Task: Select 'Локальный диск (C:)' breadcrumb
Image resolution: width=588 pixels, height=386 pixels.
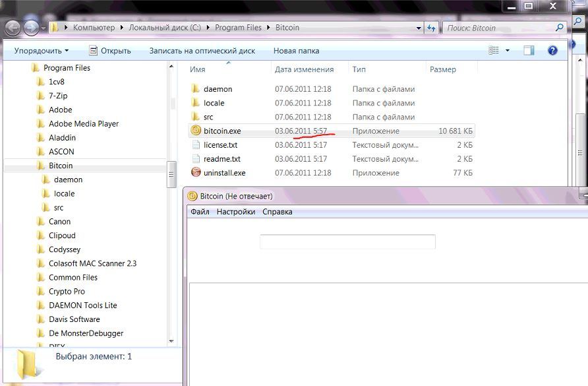Action: click(x=165, y=28)
